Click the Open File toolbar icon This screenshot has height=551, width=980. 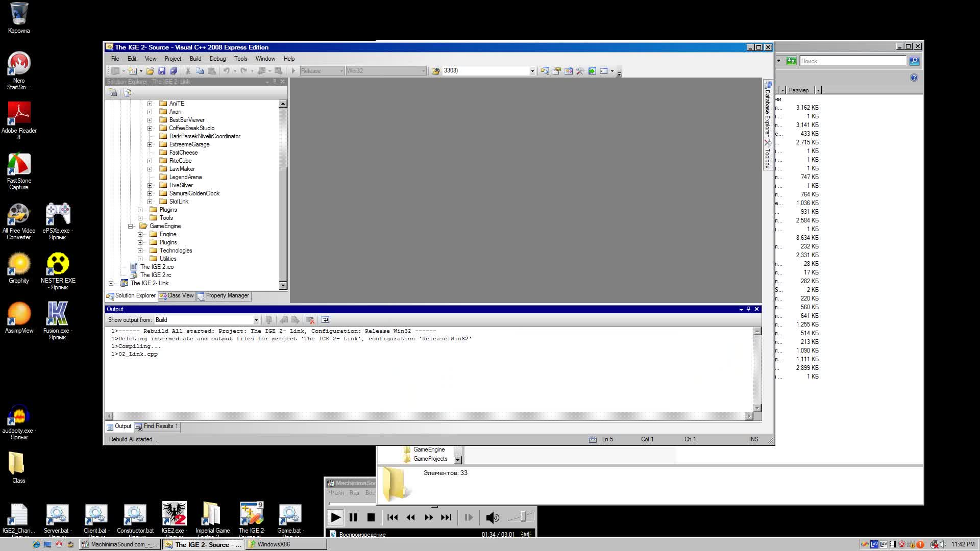(x=150, y=71)
